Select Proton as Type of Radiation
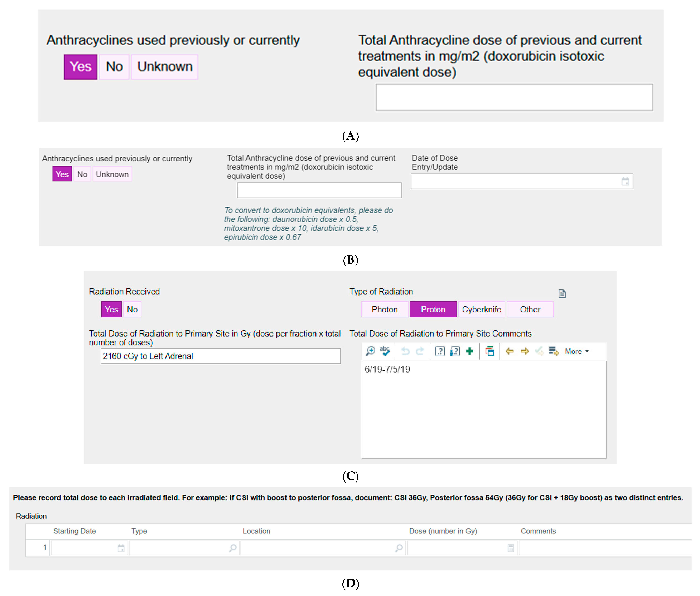 (x=433, y=309)
